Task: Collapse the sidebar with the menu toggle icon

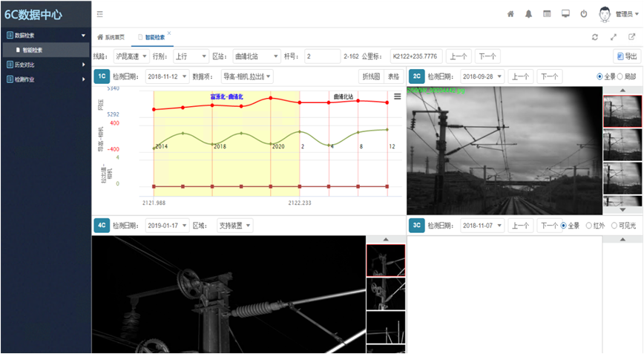Action: coord(100,14)
